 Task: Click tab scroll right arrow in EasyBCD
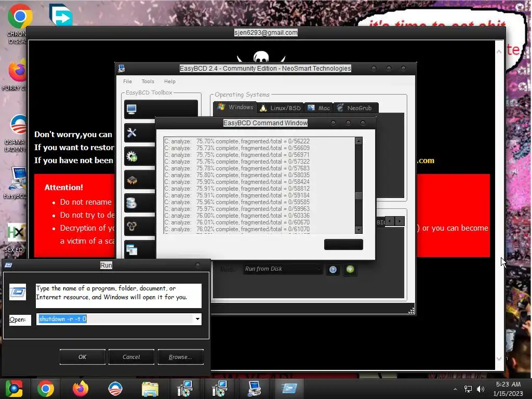point(400,221)
